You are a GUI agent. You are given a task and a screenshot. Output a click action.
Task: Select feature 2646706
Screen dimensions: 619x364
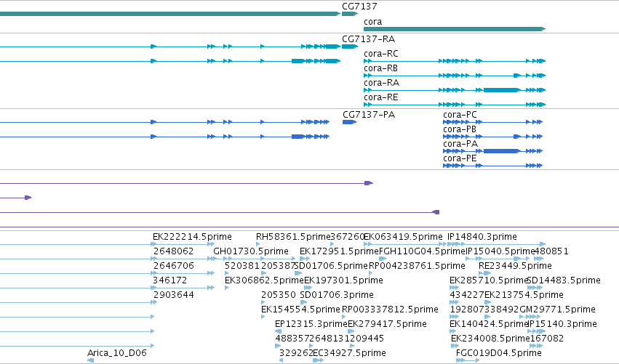click(174, 266)
